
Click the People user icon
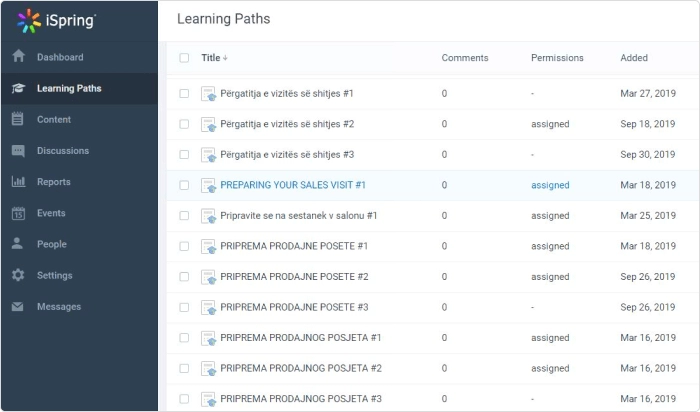pyautogui.click(x=17, y=243)
